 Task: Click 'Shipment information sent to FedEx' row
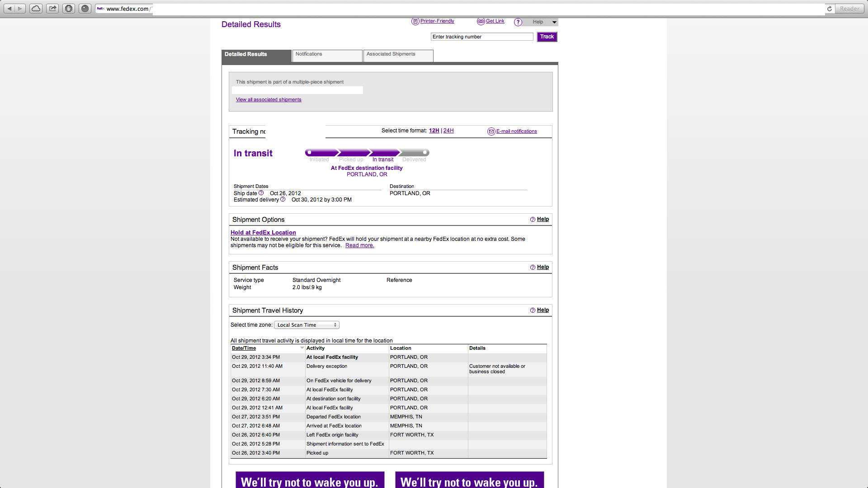388,444
